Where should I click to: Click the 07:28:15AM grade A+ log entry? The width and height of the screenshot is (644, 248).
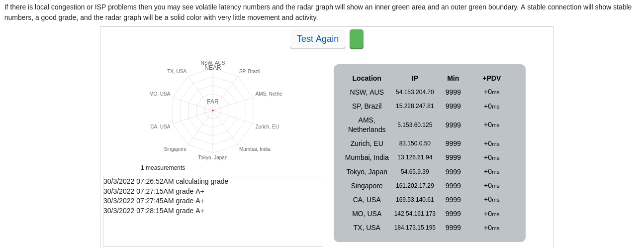point(154,211)
